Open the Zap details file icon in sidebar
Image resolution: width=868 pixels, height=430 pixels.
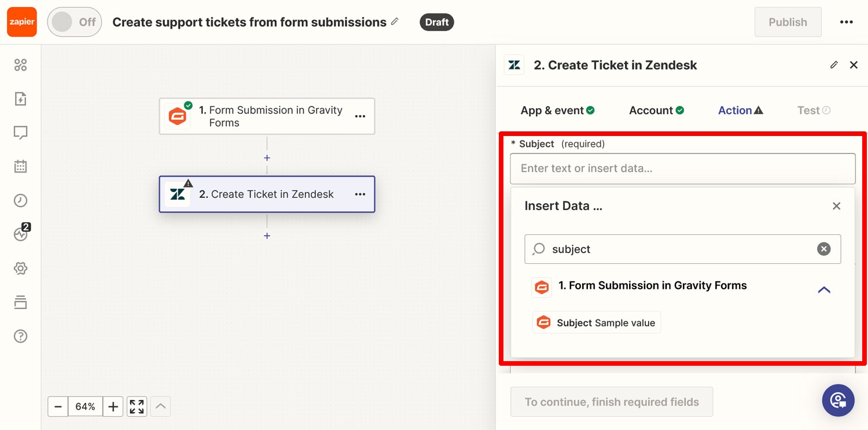click(x=20, y=99)
